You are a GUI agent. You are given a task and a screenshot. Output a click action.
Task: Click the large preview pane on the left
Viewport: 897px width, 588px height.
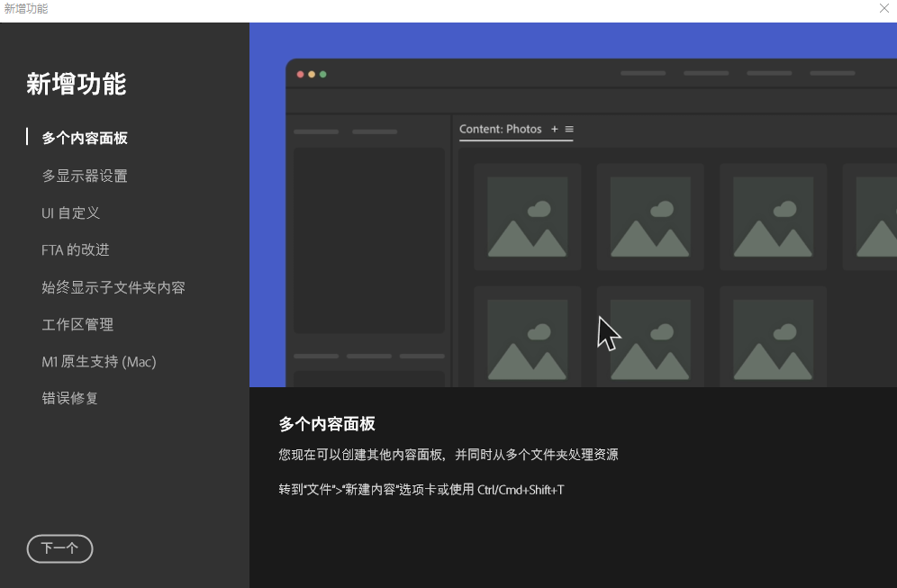point(369,239)
